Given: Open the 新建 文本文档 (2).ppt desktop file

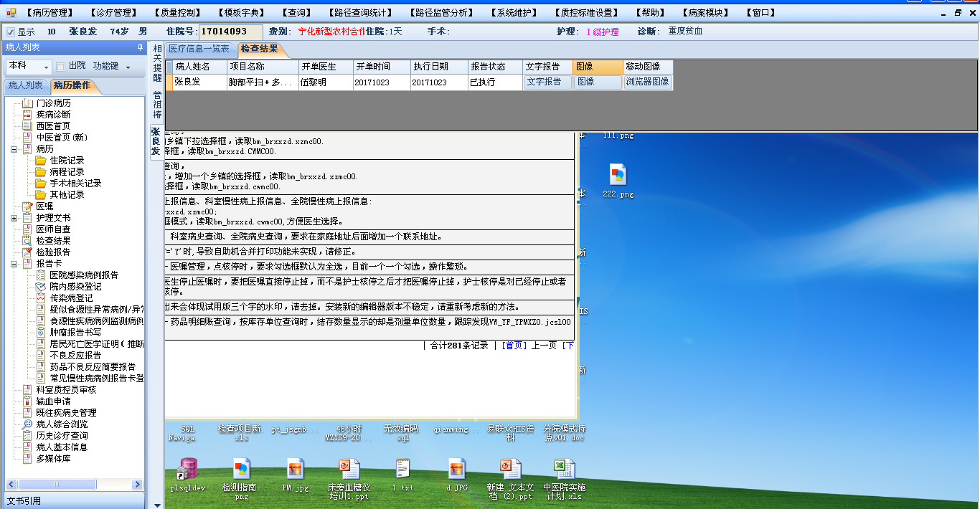Looking at the screenshot, I should (510, 469).
